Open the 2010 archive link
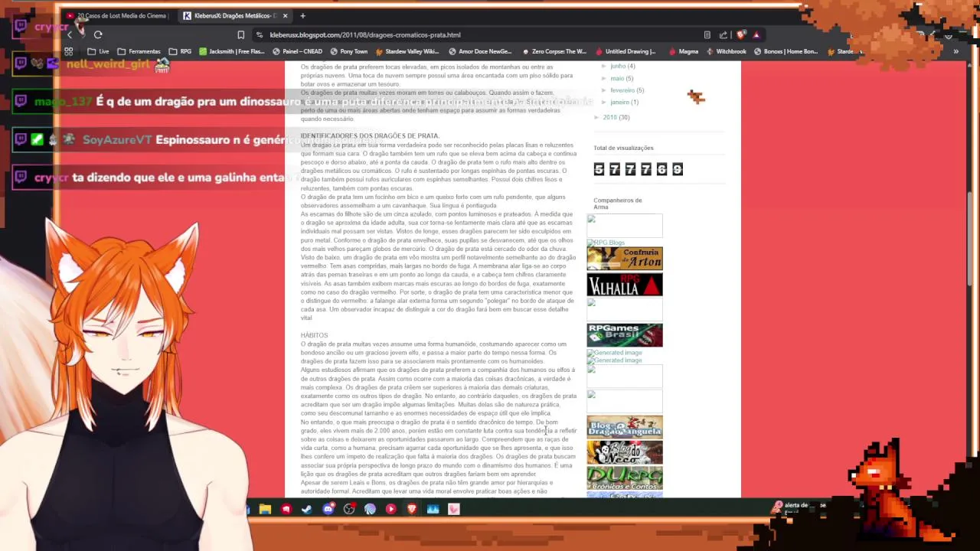 point(609,117)
